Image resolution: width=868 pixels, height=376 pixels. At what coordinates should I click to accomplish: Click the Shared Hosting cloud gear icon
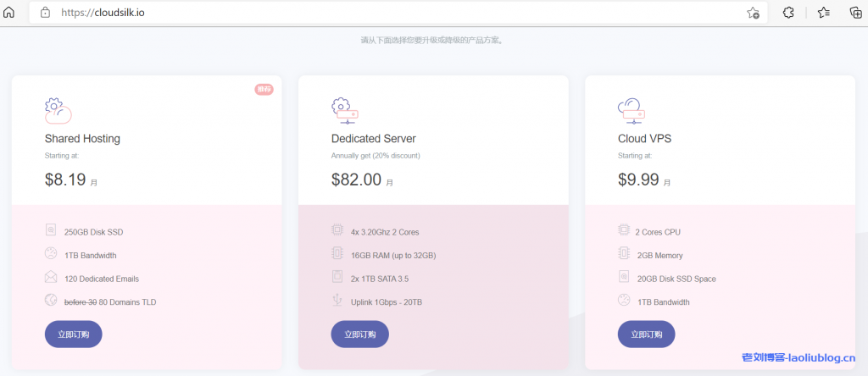click(x=58, y=111)
